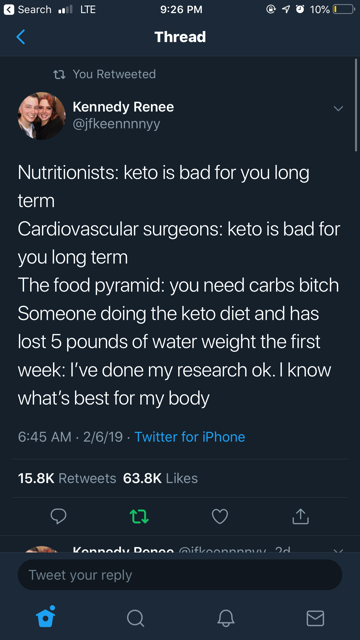Image resolution: width=360 pixels, height=640 pixels.
Task: Expand options chevron on the reply tweet below
Action: [338, 551]
